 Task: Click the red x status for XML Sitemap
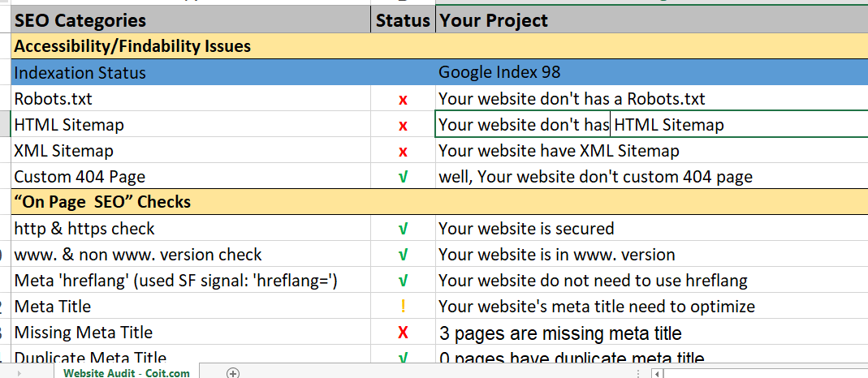[x=403, y=152]
